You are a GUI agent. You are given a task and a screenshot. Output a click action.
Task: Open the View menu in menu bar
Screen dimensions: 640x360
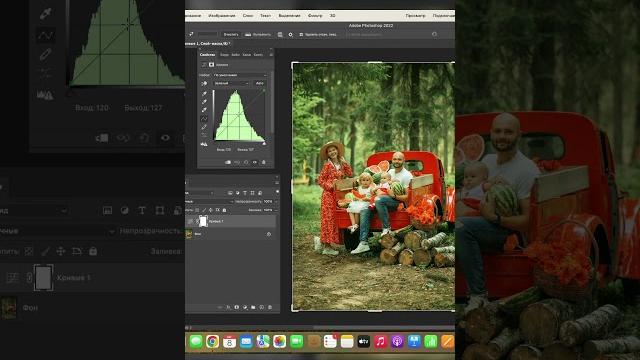(x=415, y=16)
